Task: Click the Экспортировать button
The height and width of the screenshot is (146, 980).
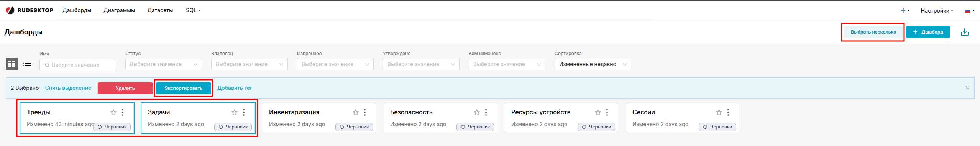Action: [x=184, y=88]
